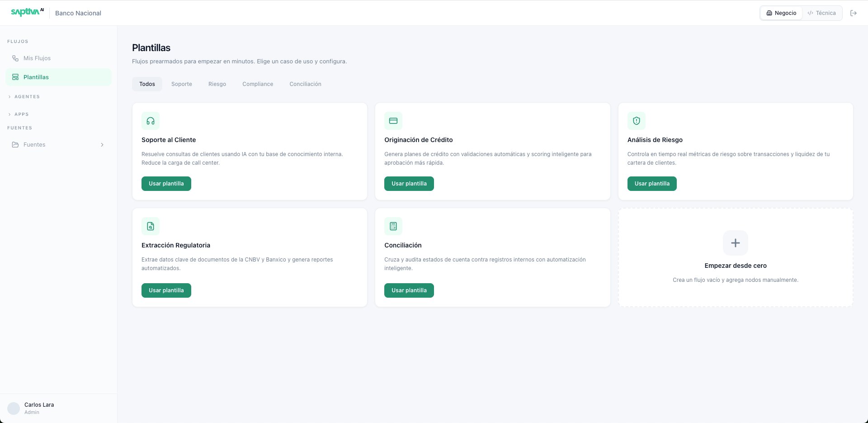Expand the APPS section
The width and height of the screenshot is (868, 423).
(21, 114)
